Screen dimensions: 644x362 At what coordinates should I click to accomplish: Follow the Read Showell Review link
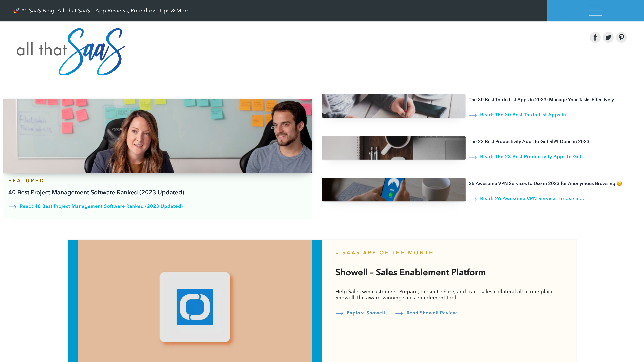point(432,313)
